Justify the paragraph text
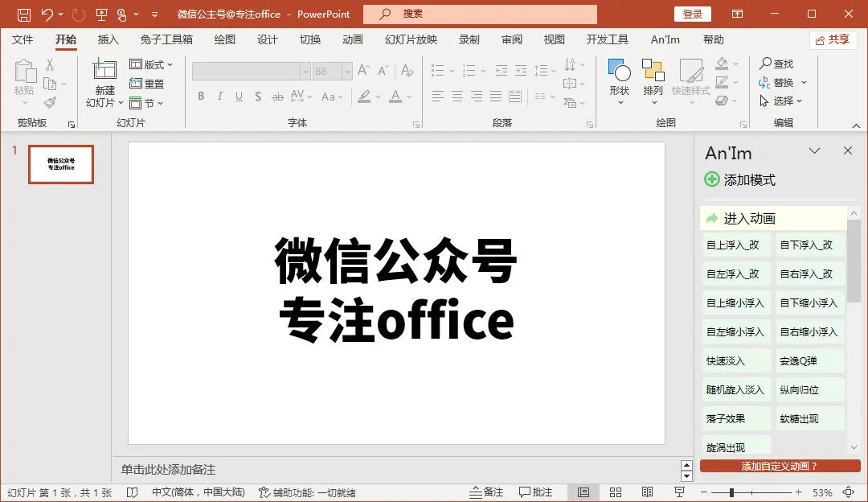Image resolution: width=868 pixels, height=502 pixels. tap(495, 97)
